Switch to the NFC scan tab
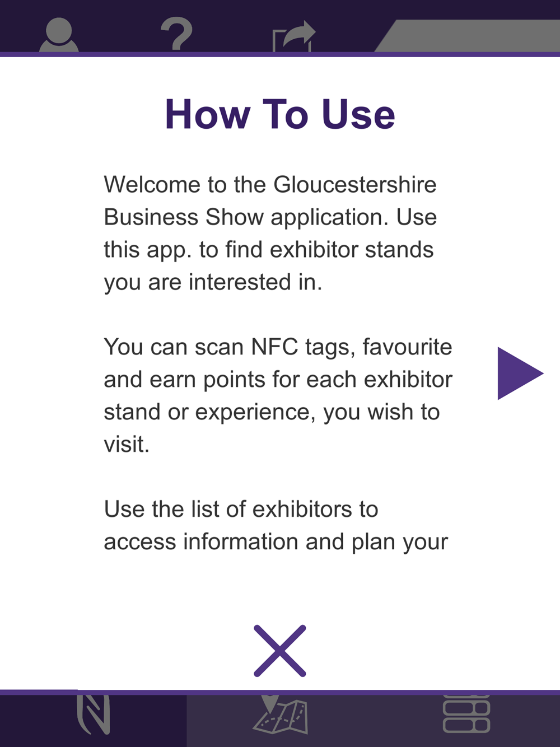This screenshot has width=560, height=747. click(93, 715)
